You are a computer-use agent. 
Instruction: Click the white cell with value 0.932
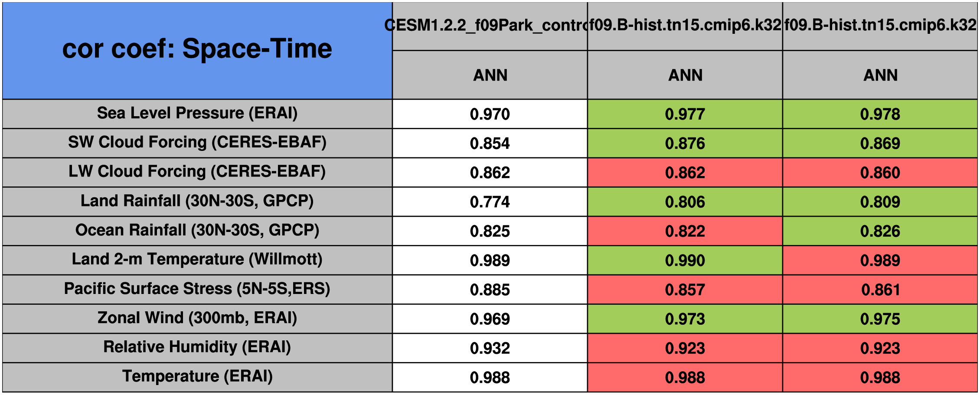(x=490, y=348)
